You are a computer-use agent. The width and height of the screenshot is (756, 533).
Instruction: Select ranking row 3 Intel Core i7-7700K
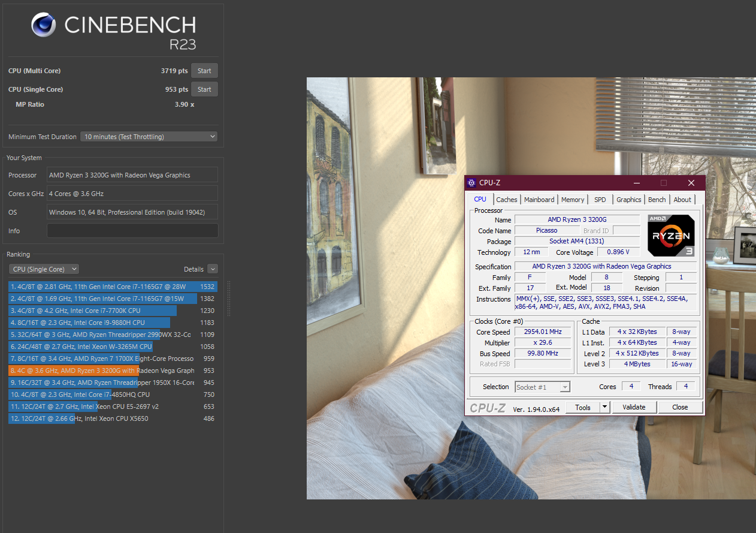tap(113, 311)
